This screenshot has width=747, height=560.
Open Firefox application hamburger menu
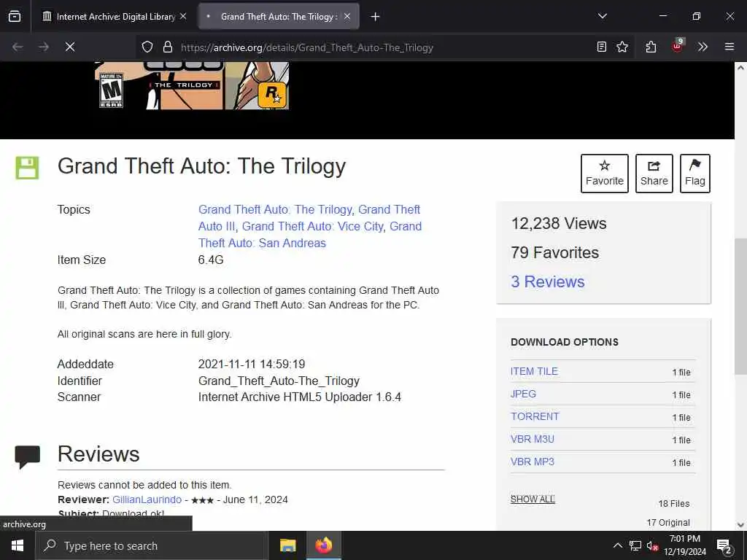(x=729, y=47)
